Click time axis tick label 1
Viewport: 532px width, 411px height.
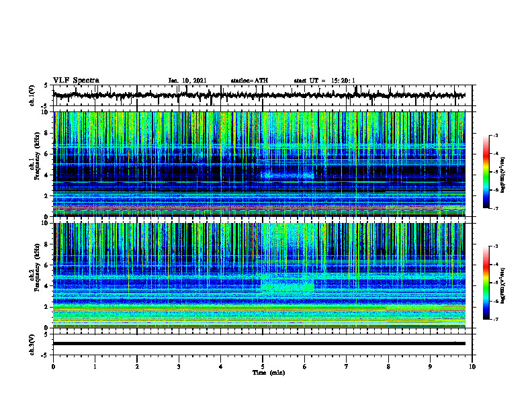pyautogui.click(x=95, y=367)
